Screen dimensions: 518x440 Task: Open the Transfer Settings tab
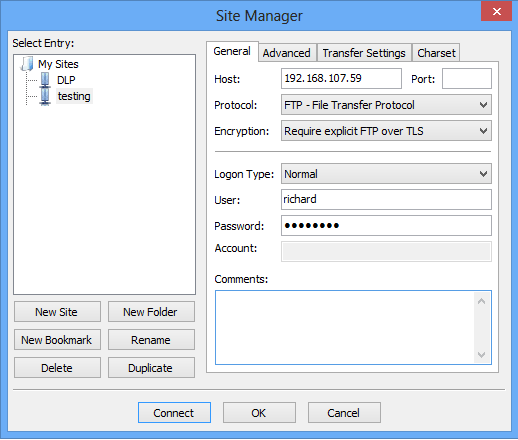(x=364, y=53)
